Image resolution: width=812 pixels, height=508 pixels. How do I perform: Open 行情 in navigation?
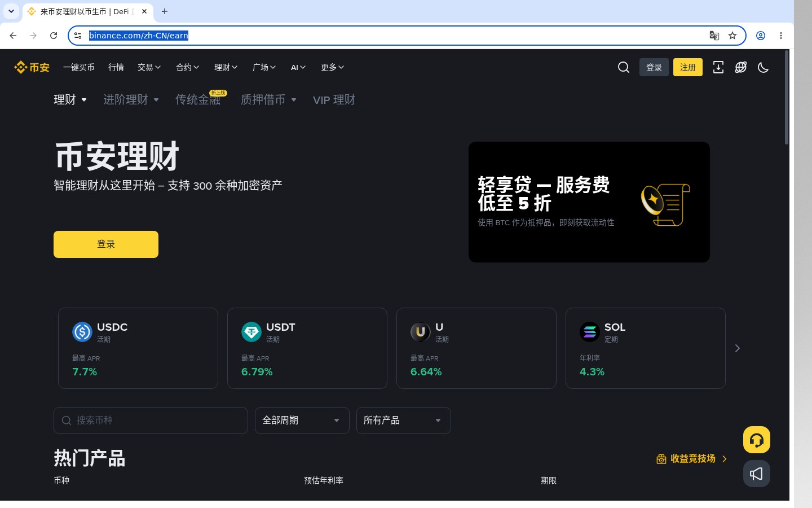(116, 67)
